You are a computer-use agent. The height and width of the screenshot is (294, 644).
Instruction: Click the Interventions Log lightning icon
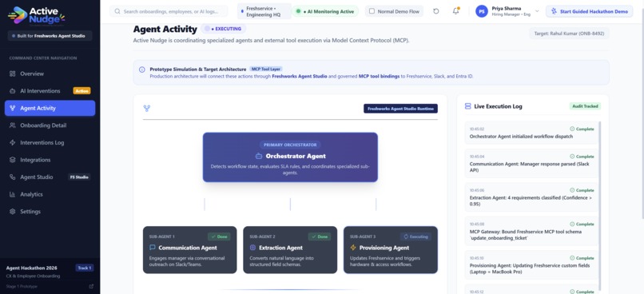tap(12, 143)
